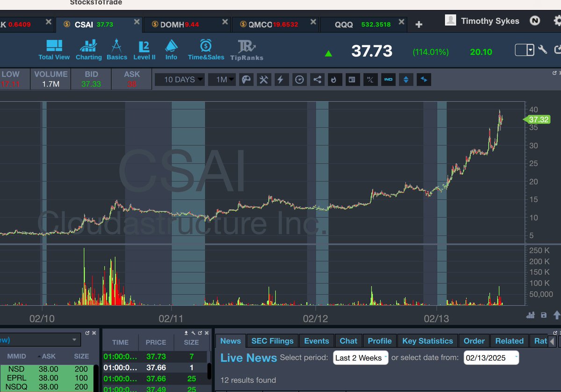561x392 pixels.
Task: Toggle the percent/log scale icon
Action: coord(370,80)
